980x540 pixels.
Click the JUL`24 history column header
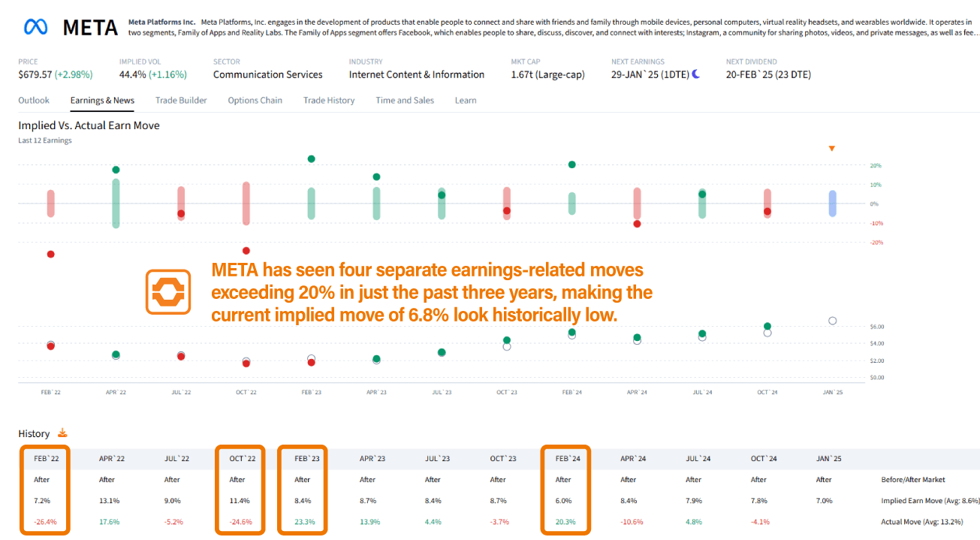(x=697, y=458)
